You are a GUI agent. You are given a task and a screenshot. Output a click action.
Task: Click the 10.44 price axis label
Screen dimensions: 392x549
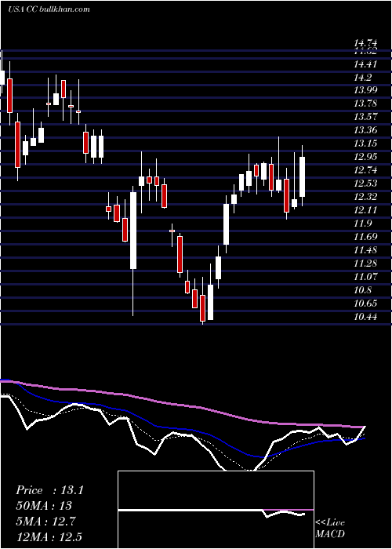pyautogui.click(x=366, y=317)
